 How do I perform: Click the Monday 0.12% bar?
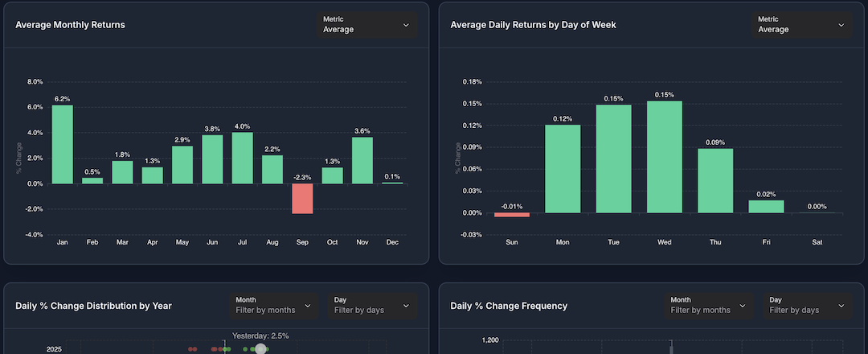click(x=563, y=169)
